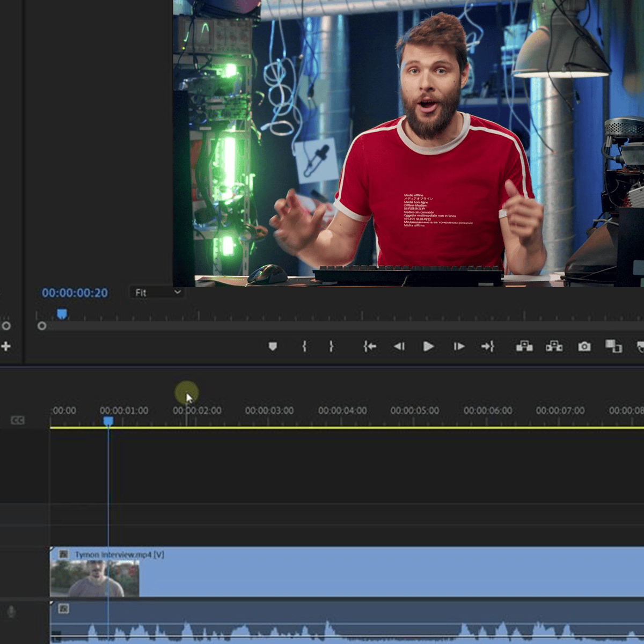This screenshot has width=644, height=644.
Task: Click the Voice-over record microphone icon
Action: pyautogui.click(x=12, y=610)
